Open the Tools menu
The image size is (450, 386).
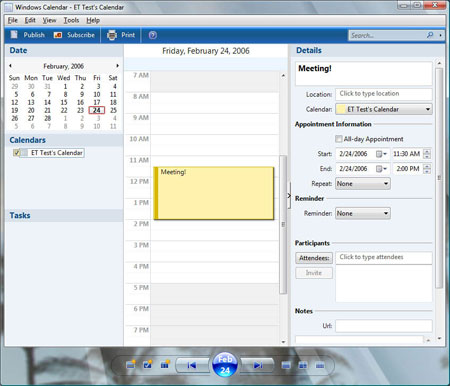[71, 20]
